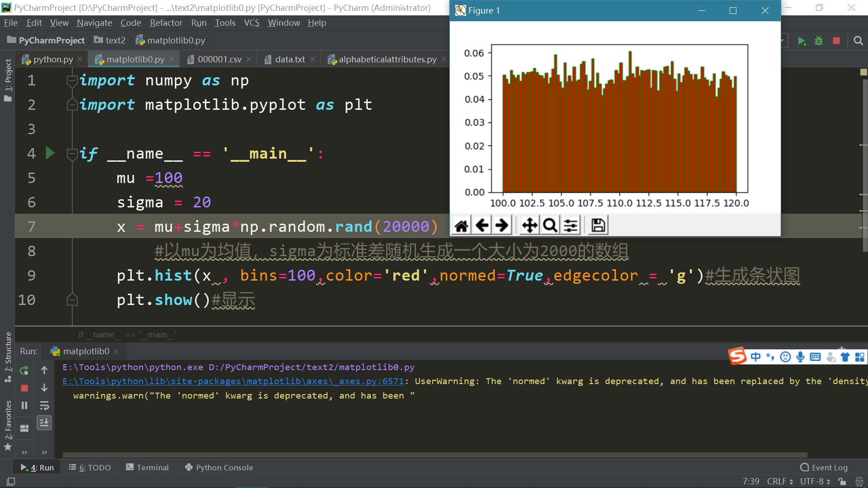The width and height of the screenshot is (868, 488).
Task: Open Search Everywhere magnifier icon
Action: point(858,41)
